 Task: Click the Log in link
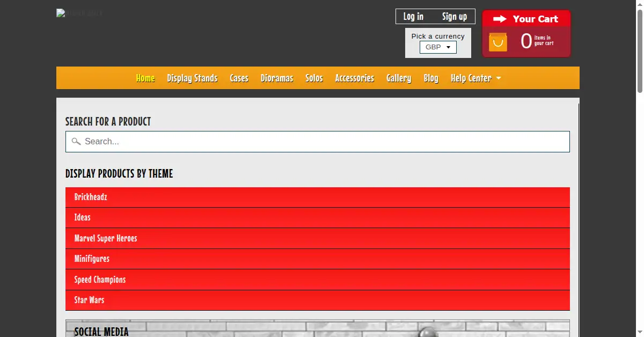[413, 17]
